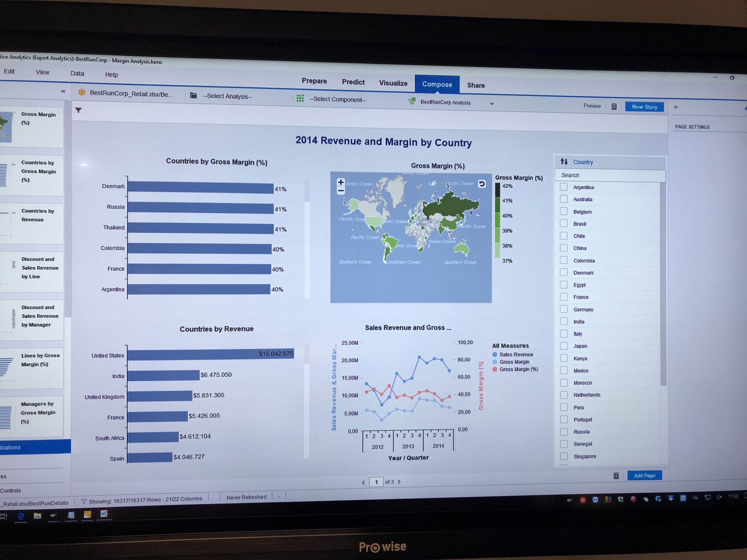
Task: Click the Denmark gross margin bar
Action: [x=201, y=188]
